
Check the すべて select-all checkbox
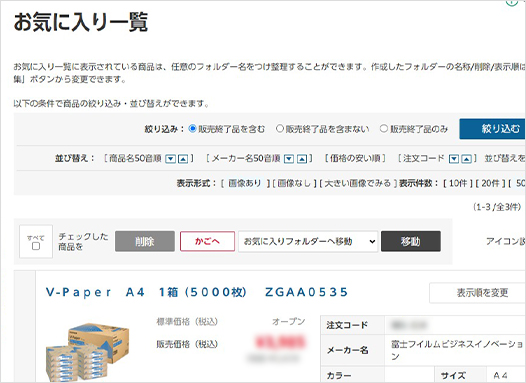(36, 246)
